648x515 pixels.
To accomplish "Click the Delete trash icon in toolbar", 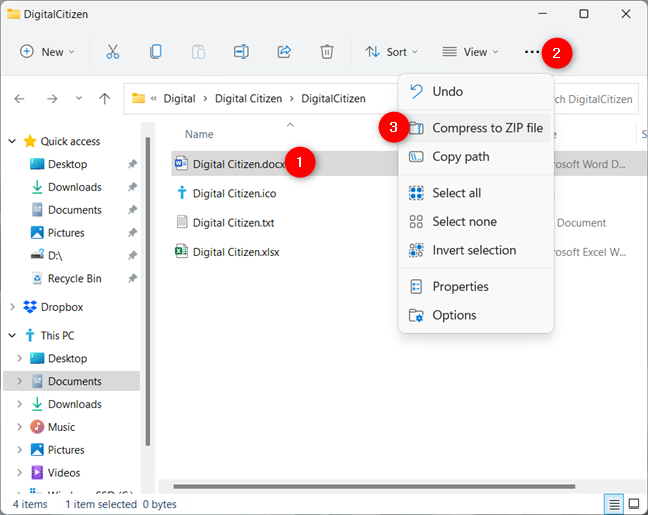I will coord(327,52).
